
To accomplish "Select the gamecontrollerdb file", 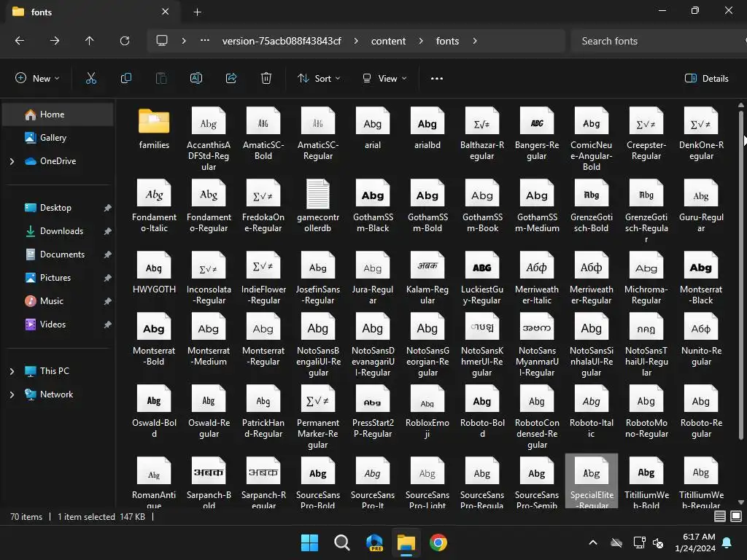I will (318, 206).
